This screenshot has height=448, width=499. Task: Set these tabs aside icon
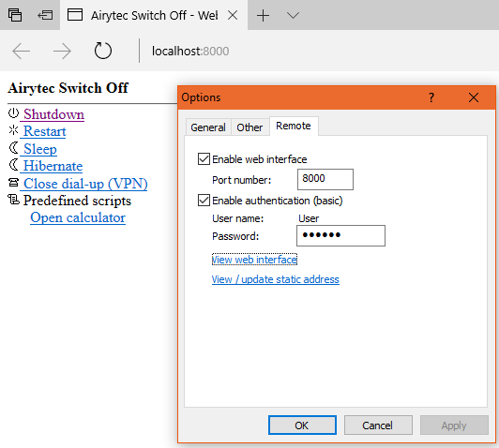coord(45,15)
